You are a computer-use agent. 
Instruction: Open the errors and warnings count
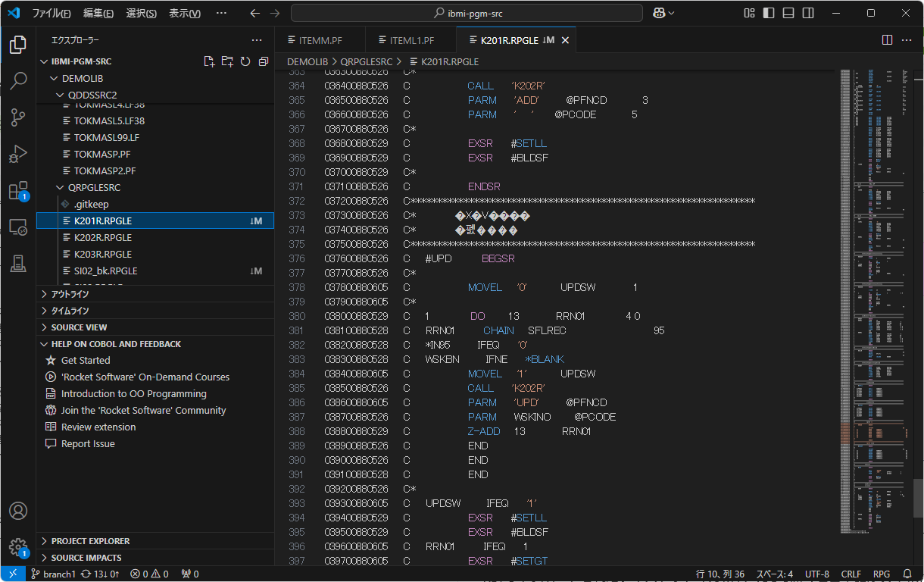point(149,574)
